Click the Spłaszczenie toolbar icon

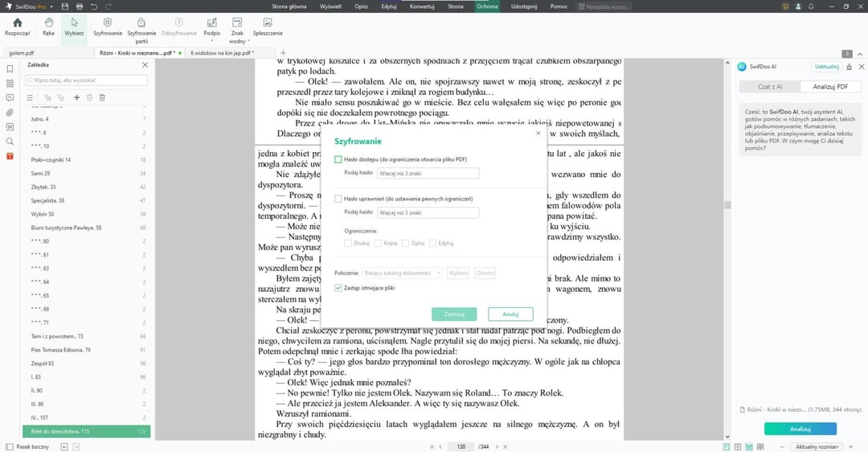[268, 23]
